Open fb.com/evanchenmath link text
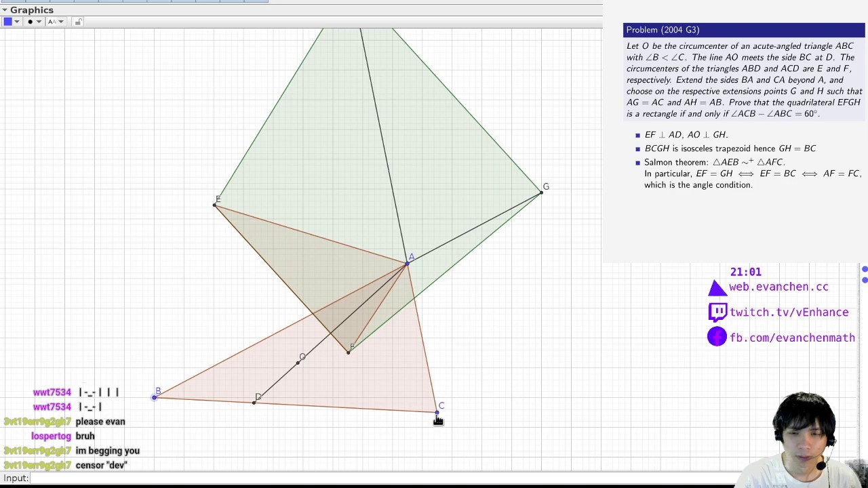868x488 pixels. point(792,338)
